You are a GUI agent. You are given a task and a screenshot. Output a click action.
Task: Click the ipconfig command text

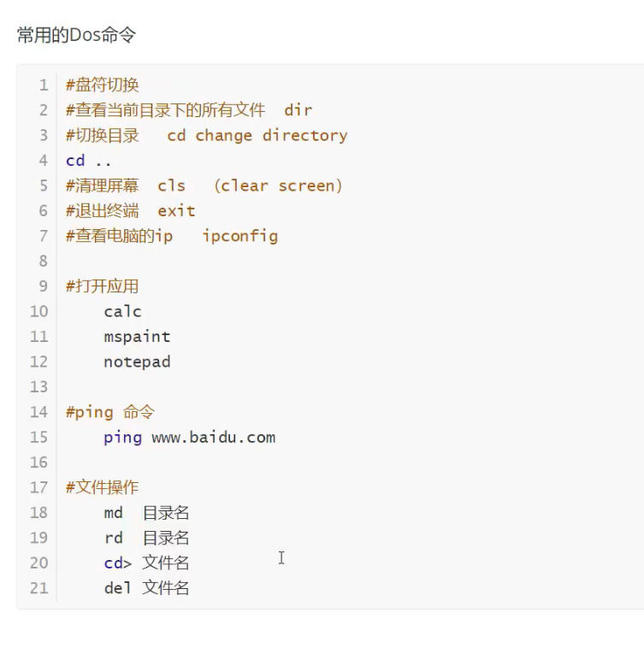pos(240,236)
